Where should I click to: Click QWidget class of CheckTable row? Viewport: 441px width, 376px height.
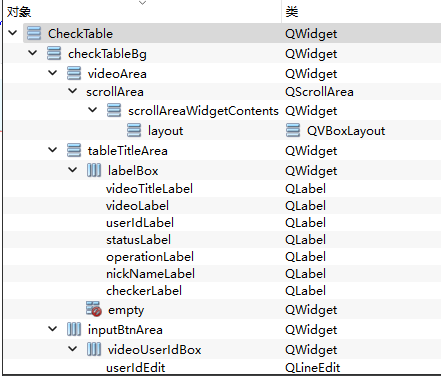(311, 34)
